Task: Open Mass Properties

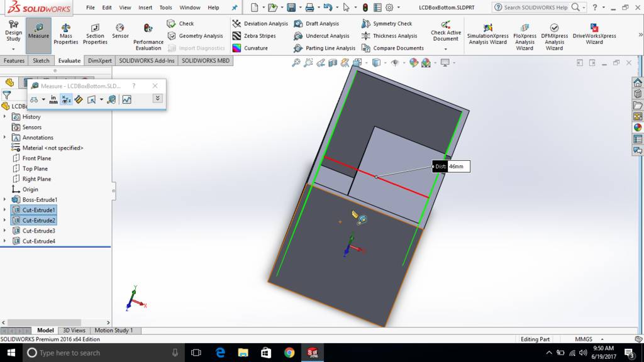Action: coord(65,34)
